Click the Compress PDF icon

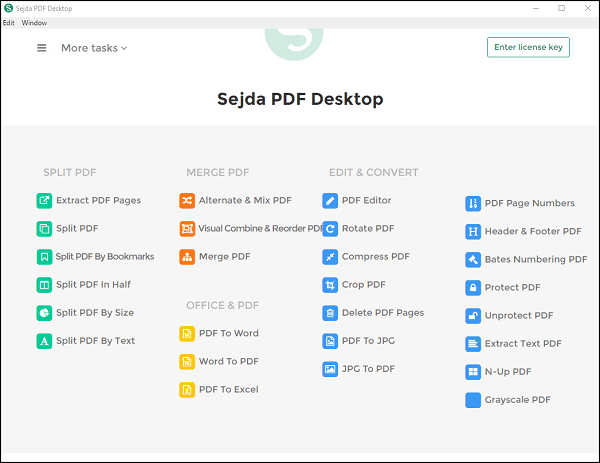coord(330,257)
